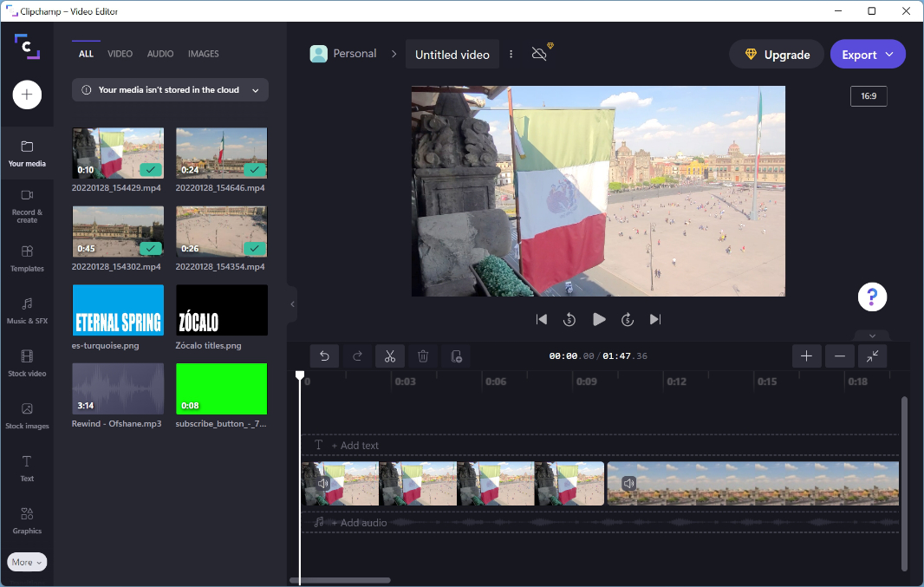Image resolution: width=924 pixels, height=587 pixels.
Task: Click the scissors split tool
Action: coord(390,355)
